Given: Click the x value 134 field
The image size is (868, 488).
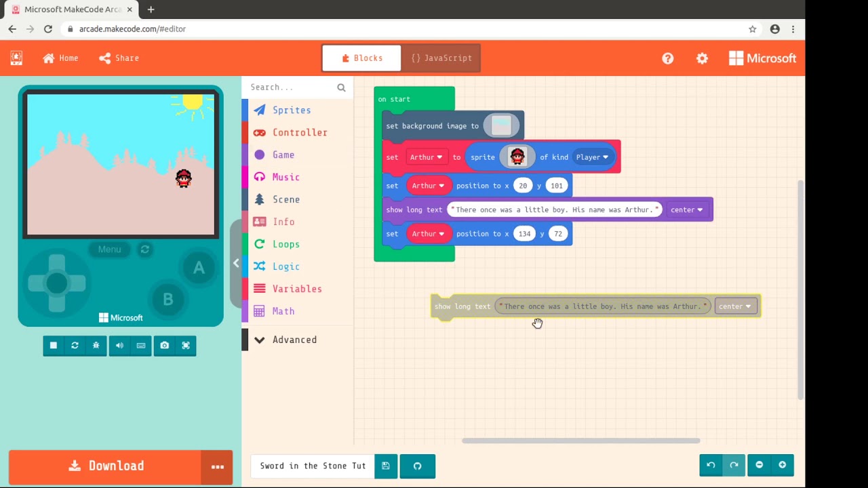Looking at the screenshot, I should point(524,234).
